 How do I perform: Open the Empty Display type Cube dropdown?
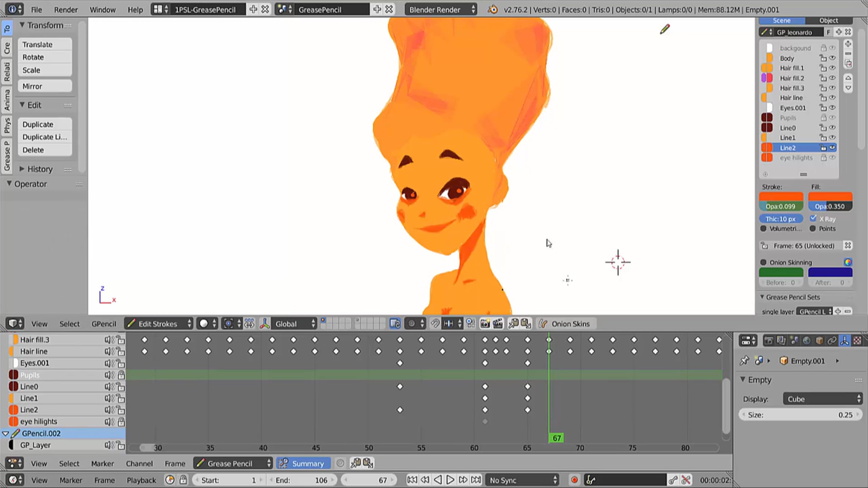(823, 399)
